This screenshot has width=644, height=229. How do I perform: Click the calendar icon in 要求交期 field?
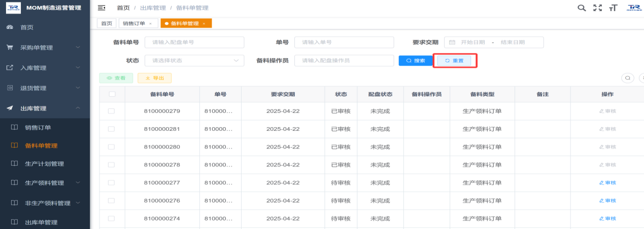click(452, 42)
